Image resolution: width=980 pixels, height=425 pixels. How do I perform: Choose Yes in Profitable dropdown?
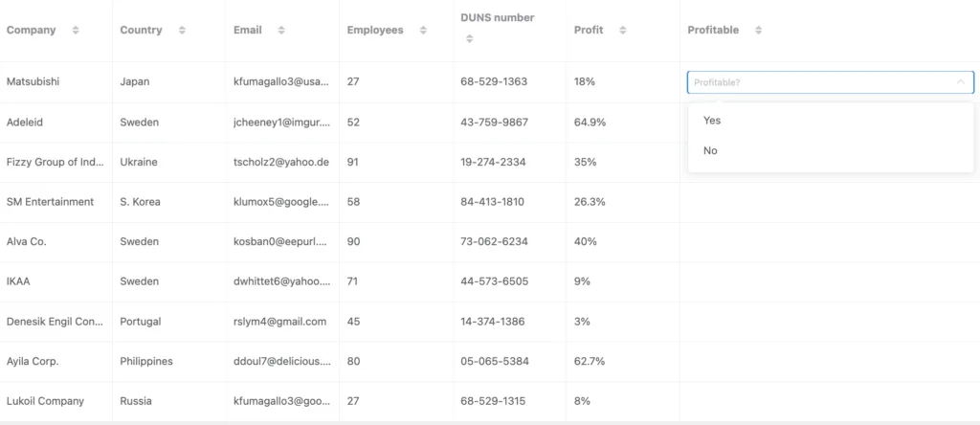(x=831, y=120)
